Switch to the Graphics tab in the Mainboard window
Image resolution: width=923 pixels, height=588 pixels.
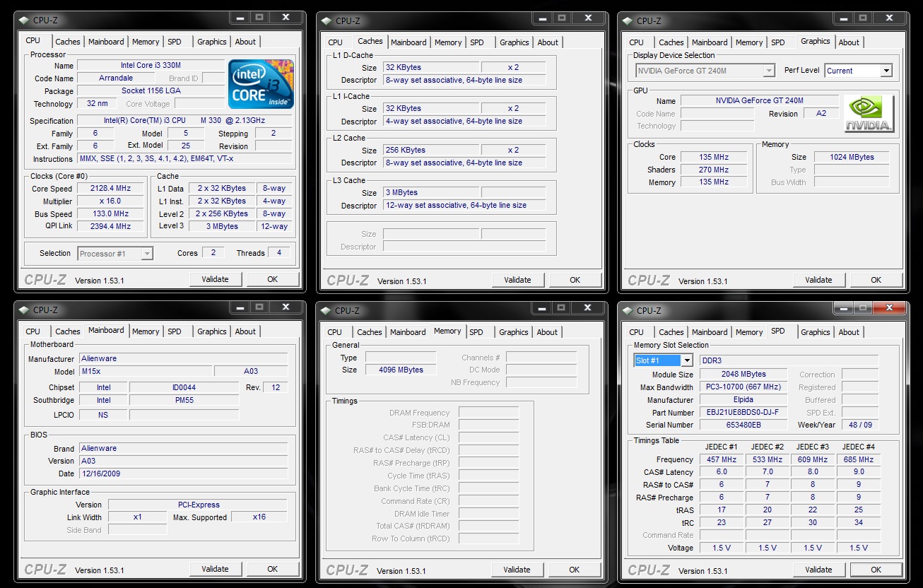pos(212,331)
